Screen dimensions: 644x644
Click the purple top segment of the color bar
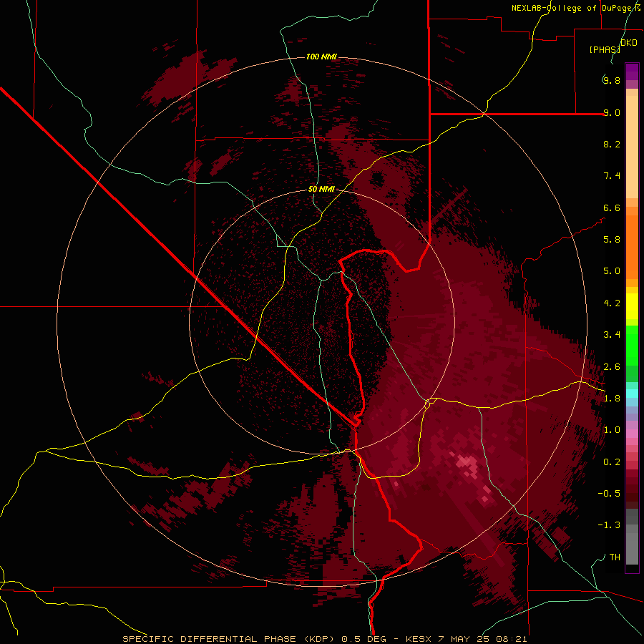(632, 72)
